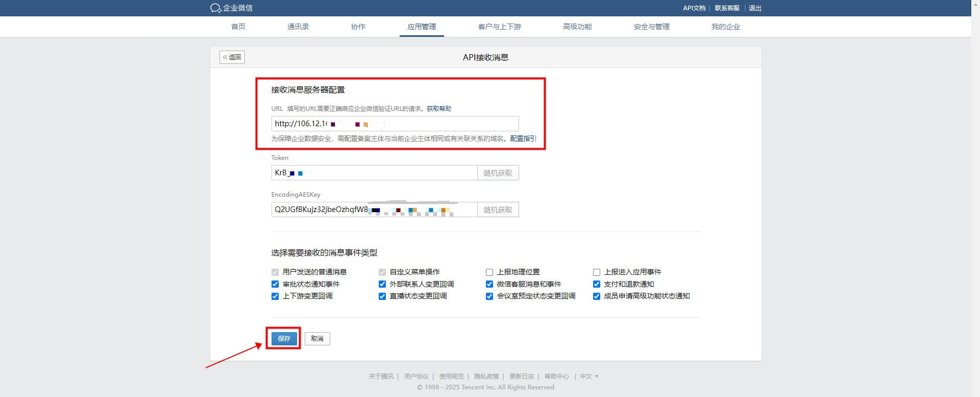Screen dimensions: 980x397
Task: Click the 取消 cancel button
Action: click(x=317, y=338)
